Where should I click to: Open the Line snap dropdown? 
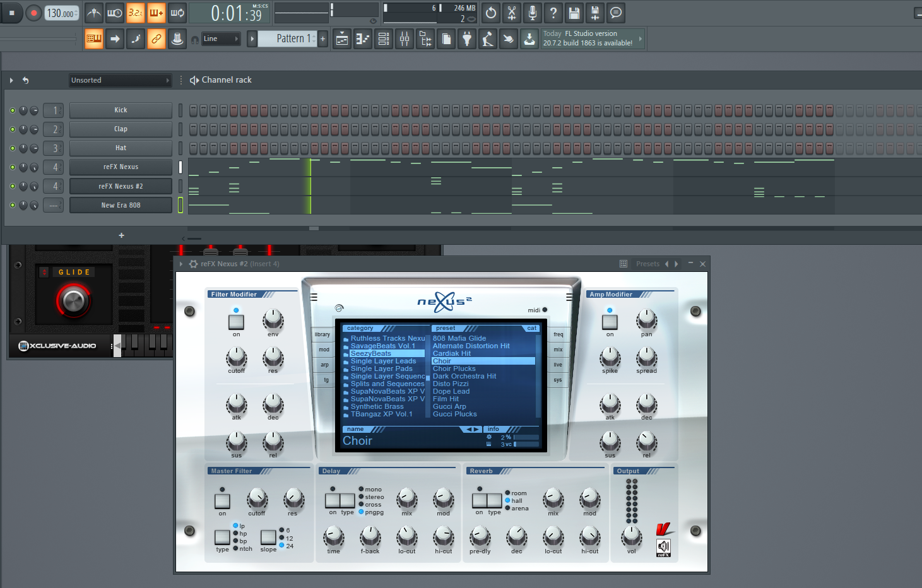click(221, 38)
